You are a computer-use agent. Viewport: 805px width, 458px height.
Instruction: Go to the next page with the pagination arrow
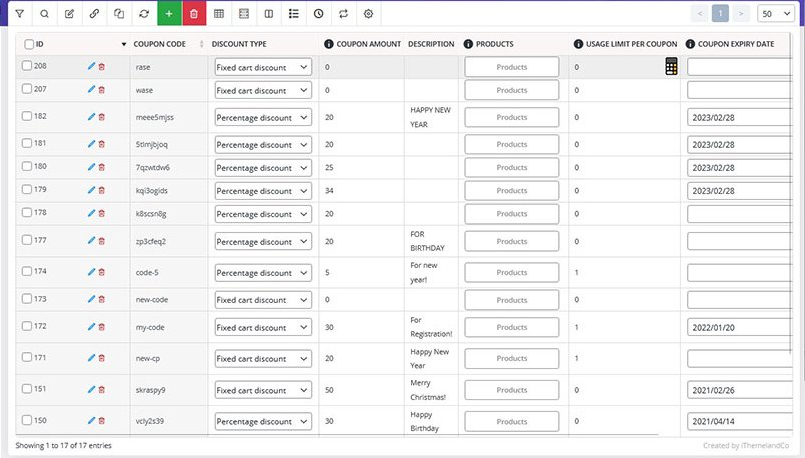coord(741,14)
